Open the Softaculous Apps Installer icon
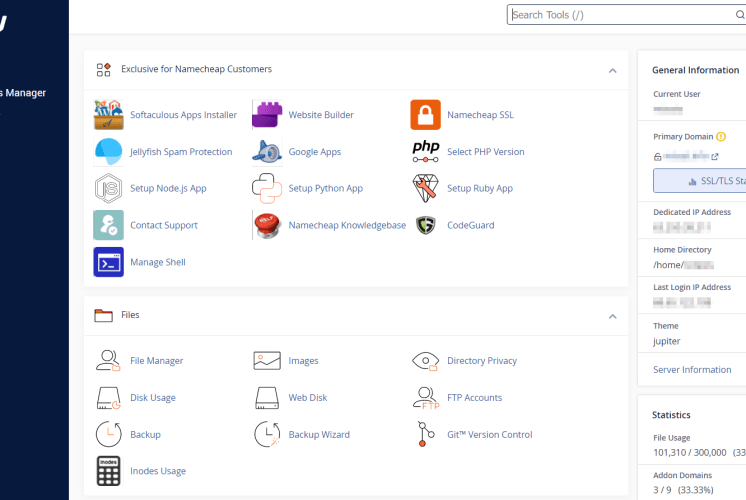 [108, 115]
